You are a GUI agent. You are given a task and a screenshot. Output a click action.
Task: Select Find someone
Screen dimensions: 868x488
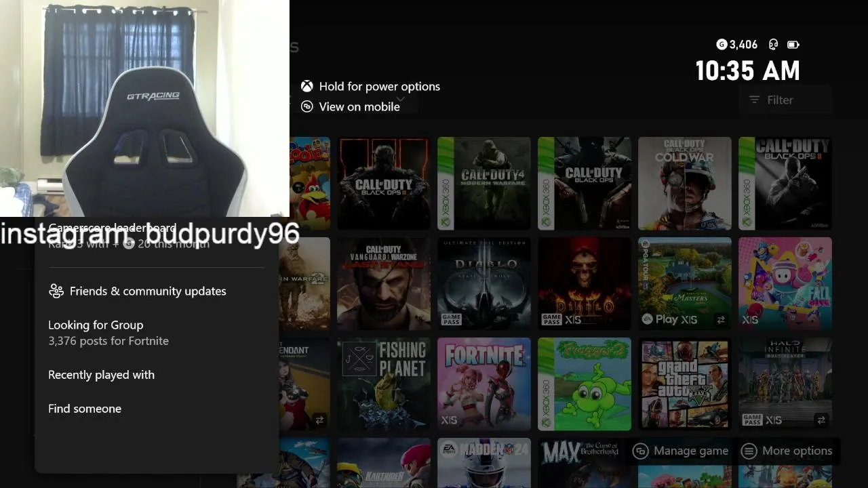[85, 409]
